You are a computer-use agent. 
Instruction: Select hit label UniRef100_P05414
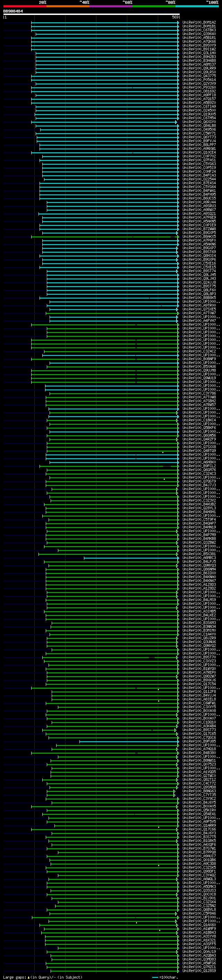pyautogui.click(x=199, y=80)
